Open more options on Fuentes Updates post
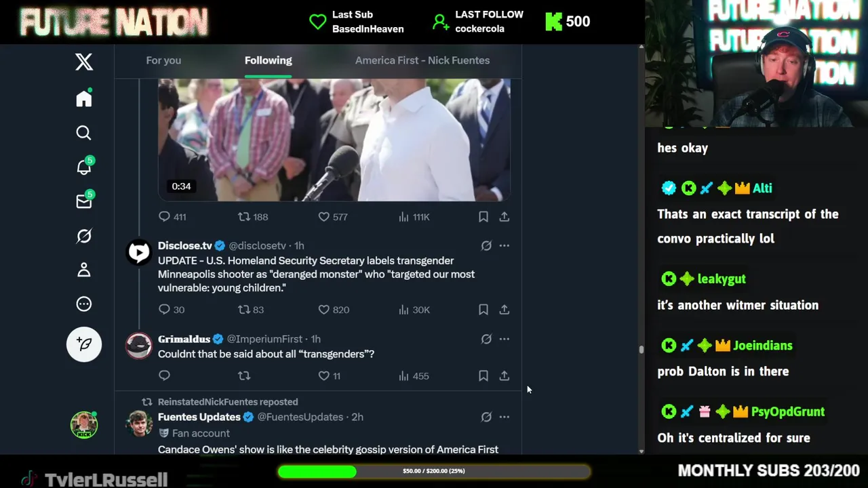This screenshot has height=488, width=868. tap(505, 417)
